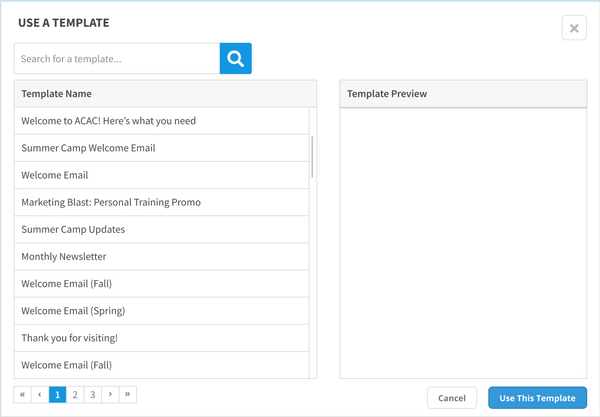Go to previous templates page

pyautogui.click(x=40, y=395)
